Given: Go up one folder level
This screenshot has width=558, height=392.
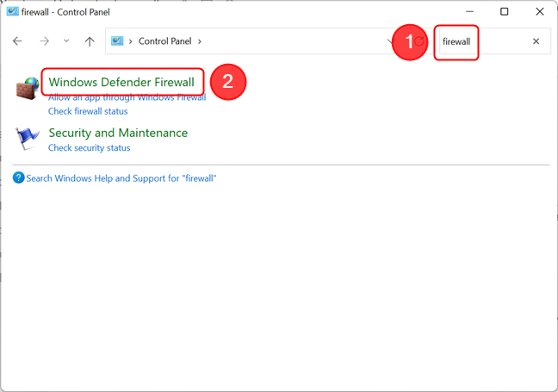Looking at the screenshot, I should tap(90, 41).
